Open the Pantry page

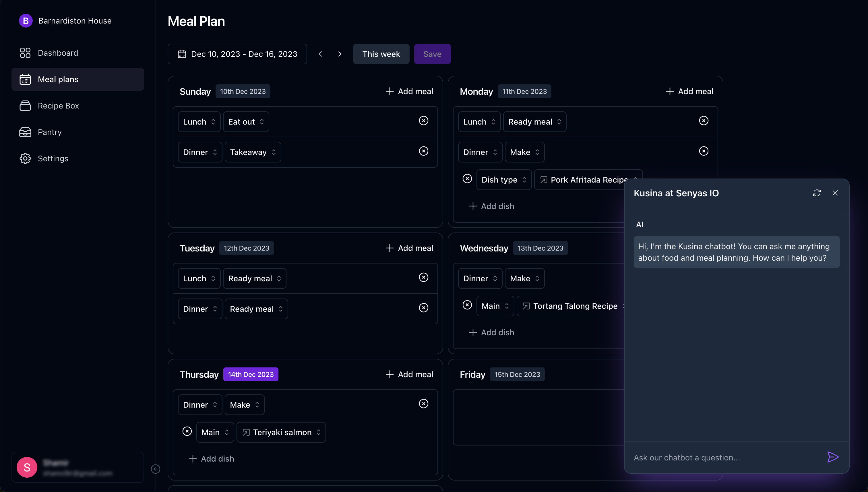pos(50,132)
